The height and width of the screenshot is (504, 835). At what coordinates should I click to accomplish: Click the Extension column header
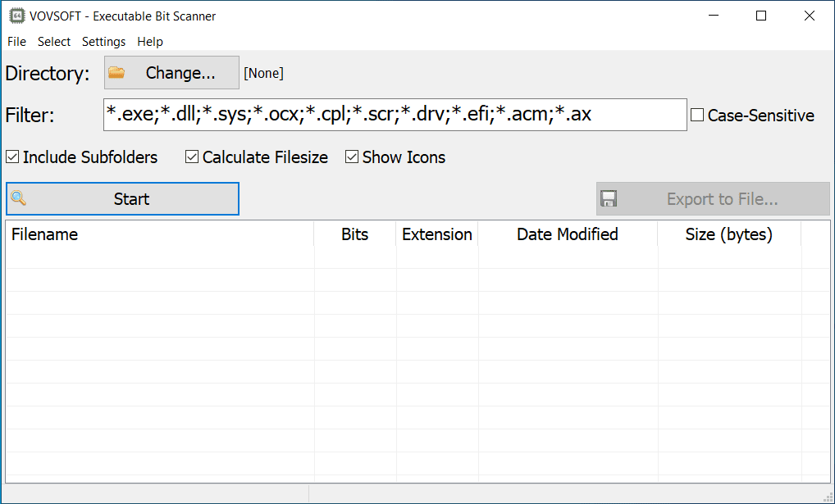437,234
